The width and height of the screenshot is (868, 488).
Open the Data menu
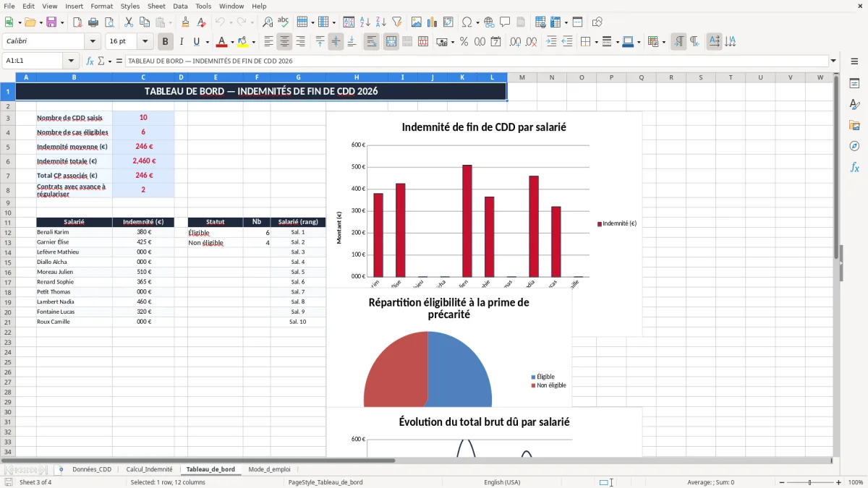tap(180, 6)
